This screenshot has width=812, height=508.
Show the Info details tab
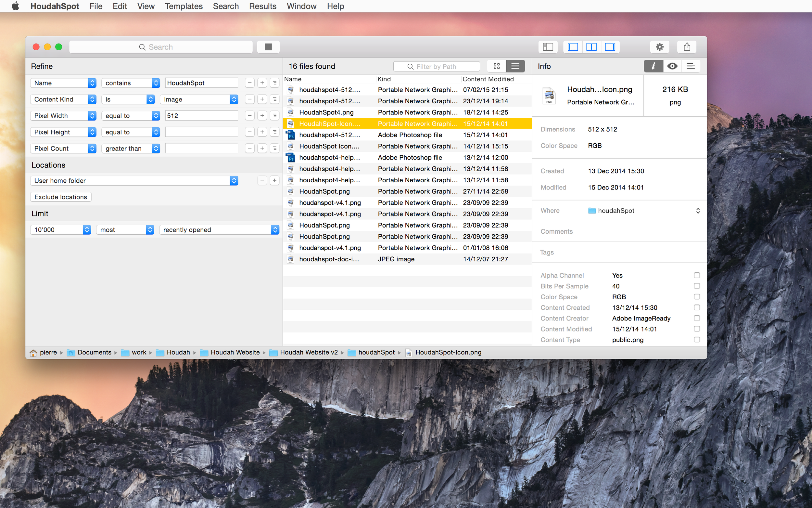tap(653, 66)
